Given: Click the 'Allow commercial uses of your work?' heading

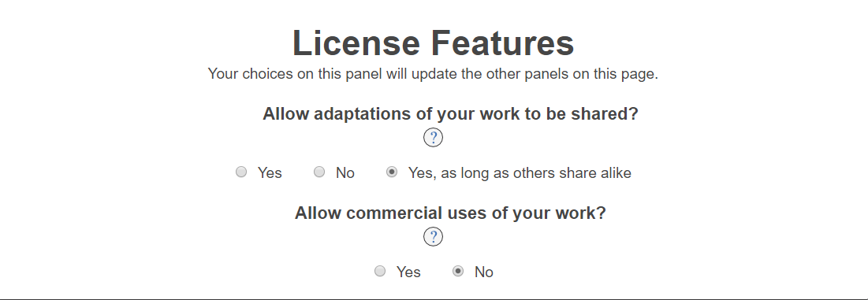Looking at the screenshot, I should [x=451, y=213].
